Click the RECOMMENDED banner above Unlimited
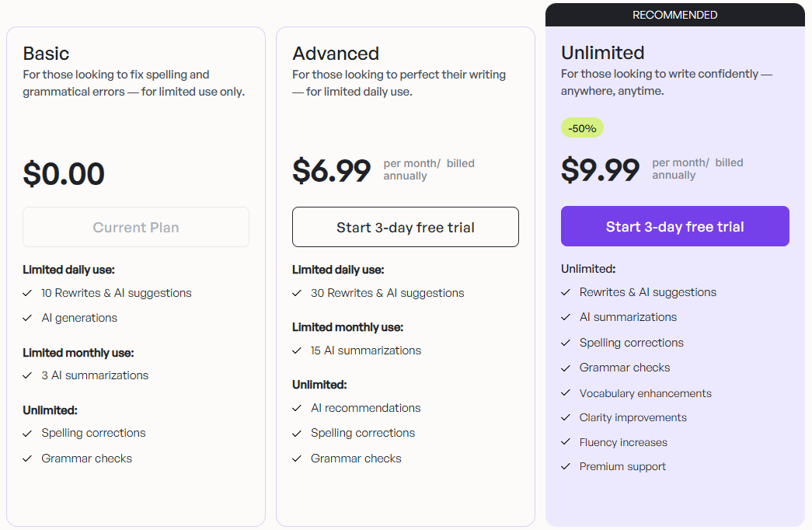Image resolution: width=812 pixels, height=530 pixels. pos(674,14)
